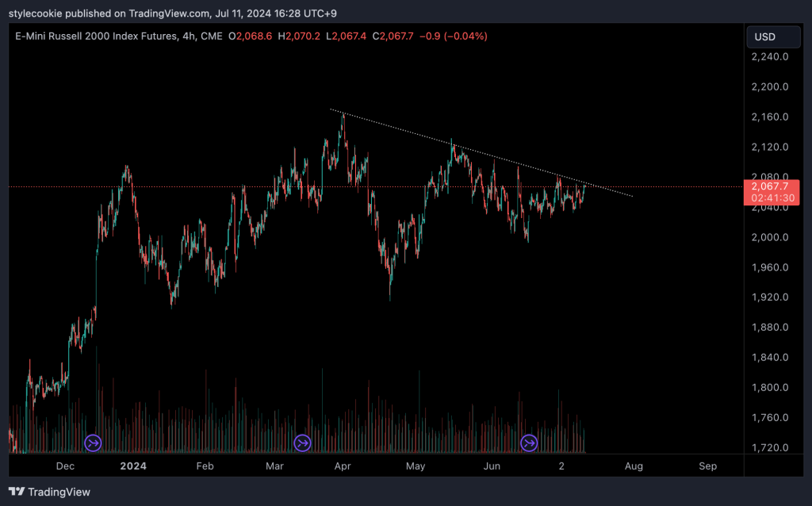Screen dimensions: 812x506
Task: Click the purple contract rollover icon near December
Action: pos(93,443)
